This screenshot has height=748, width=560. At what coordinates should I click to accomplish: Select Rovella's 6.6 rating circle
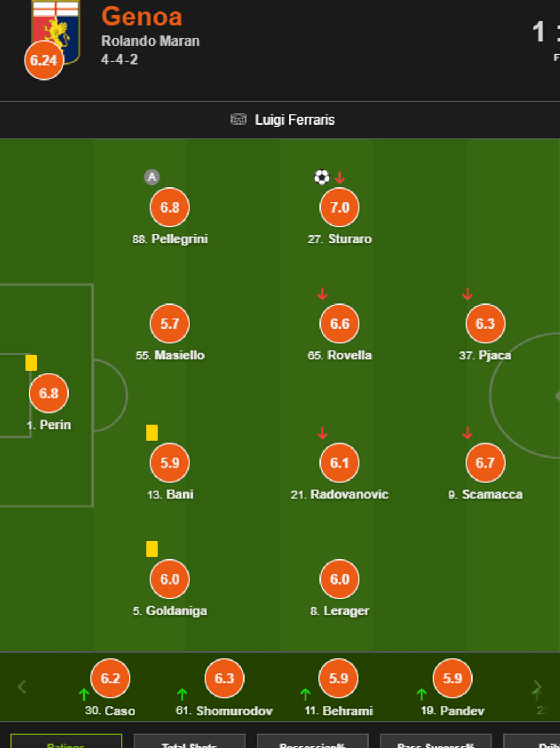[339, 324]
